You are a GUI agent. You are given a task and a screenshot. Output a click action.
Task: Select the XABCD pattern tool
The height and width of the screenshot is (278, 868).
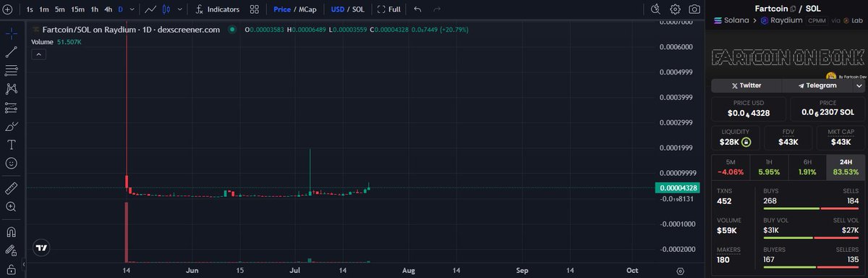tap(12, 89)
